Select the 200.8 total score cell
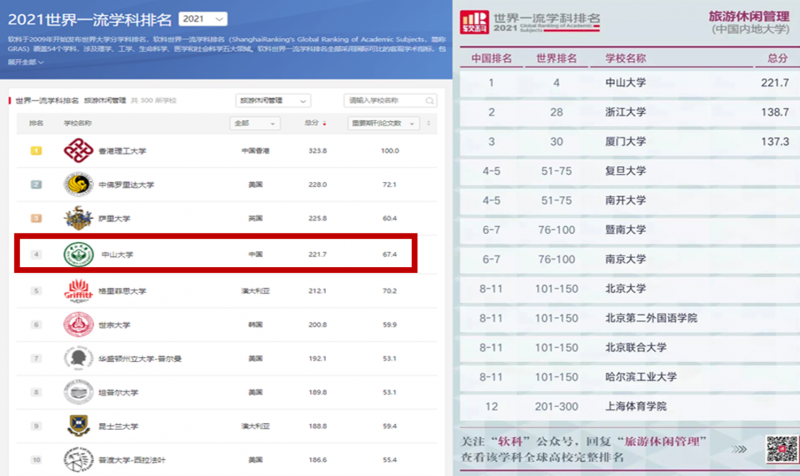Viewport: 800px width, 476px height. pos(317,324)
